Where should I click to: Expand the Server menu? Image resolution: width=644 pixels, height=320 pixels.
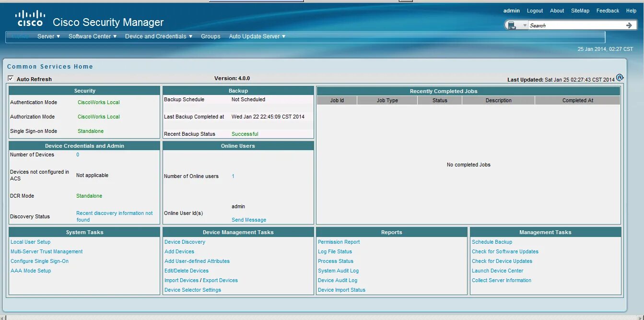coord(49,36)
